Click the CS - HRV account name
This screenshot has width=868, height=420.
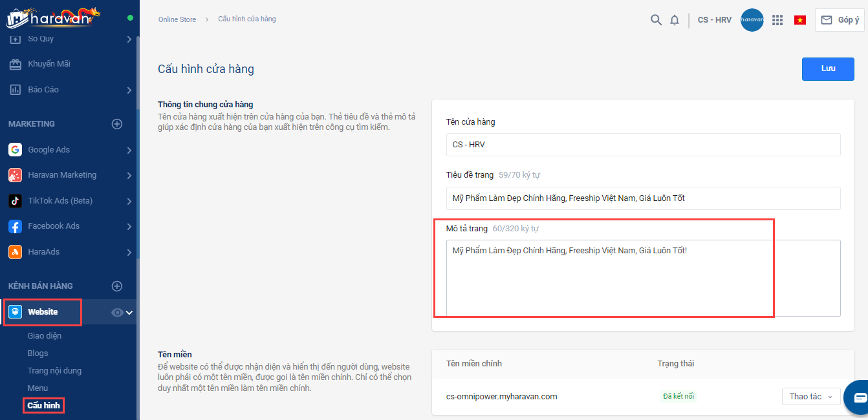[715, 20]
